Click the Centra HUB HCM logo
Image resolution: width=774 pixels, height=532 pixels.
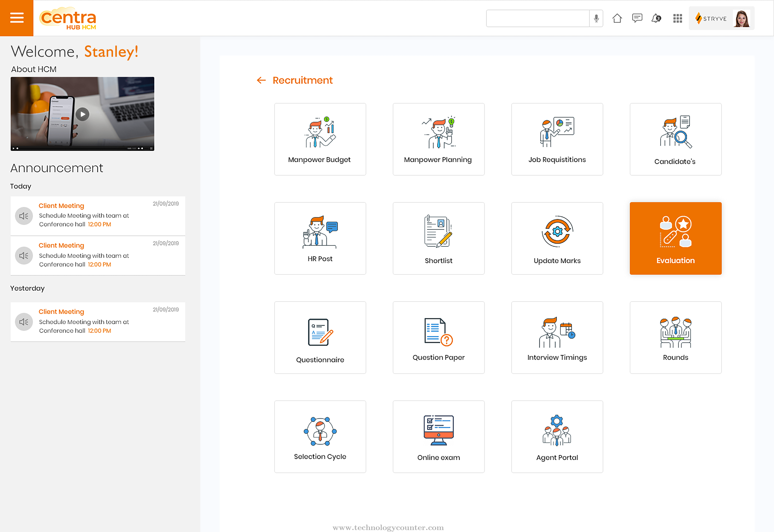coord(68,18)
